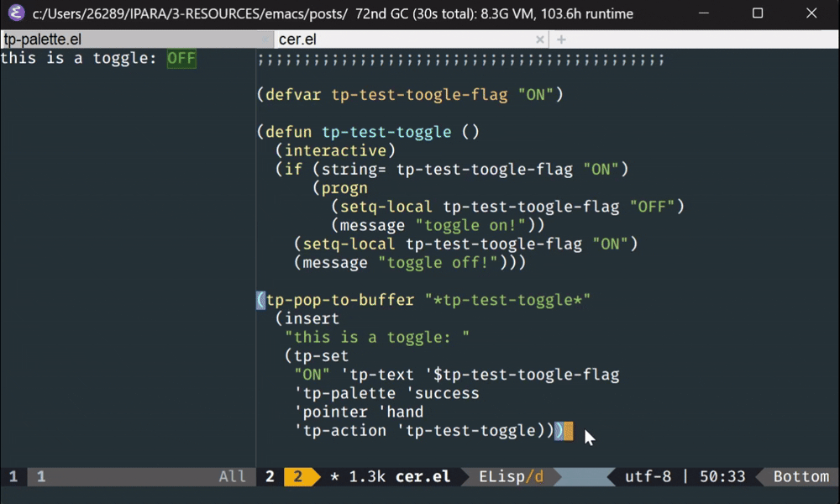Screen dimensions: 840x504
Task: Click the 'All' scroll indicator in the left modeline
Action: (x=232, y=476)
